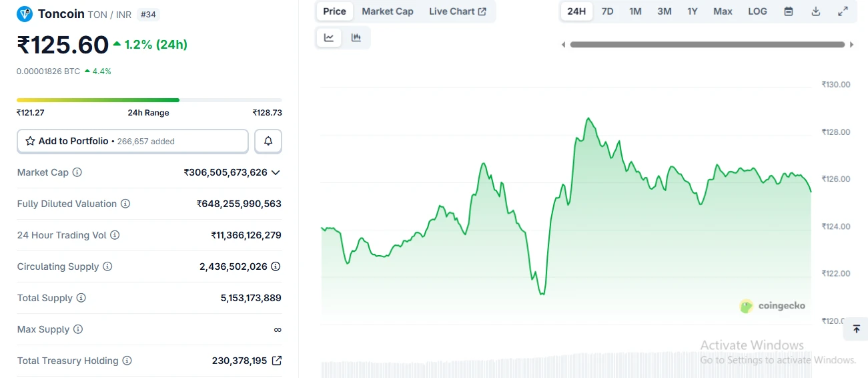
Task: Click the ₹128.73 range high value
Action: [x=268, y=113]
